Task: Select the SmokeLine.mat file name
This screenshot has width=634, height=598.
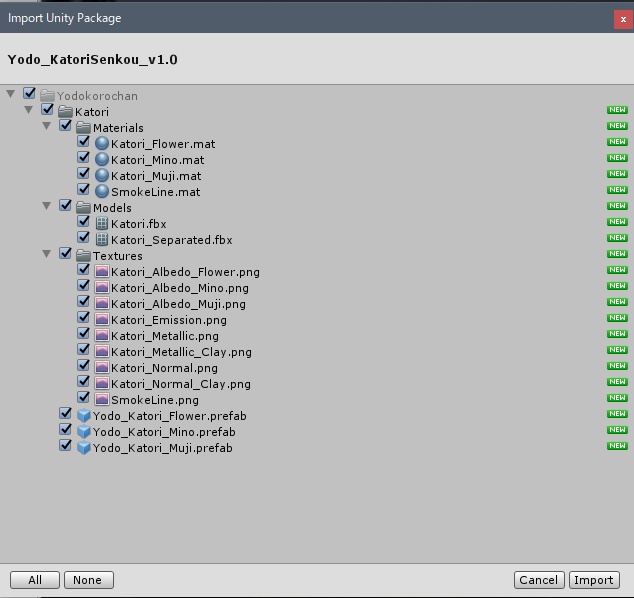Action: point(156,192)
